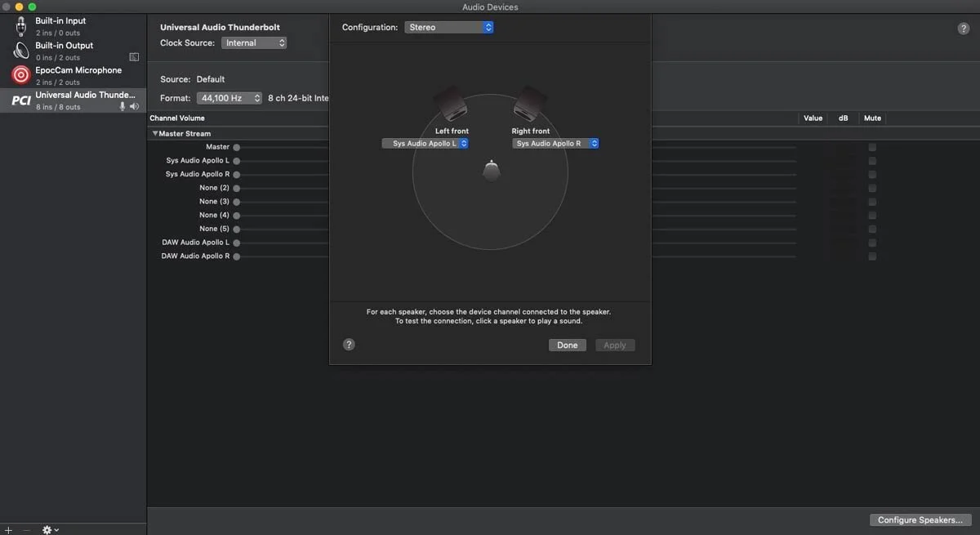Select the Built-in Input microphone icon

pos(20,26)
